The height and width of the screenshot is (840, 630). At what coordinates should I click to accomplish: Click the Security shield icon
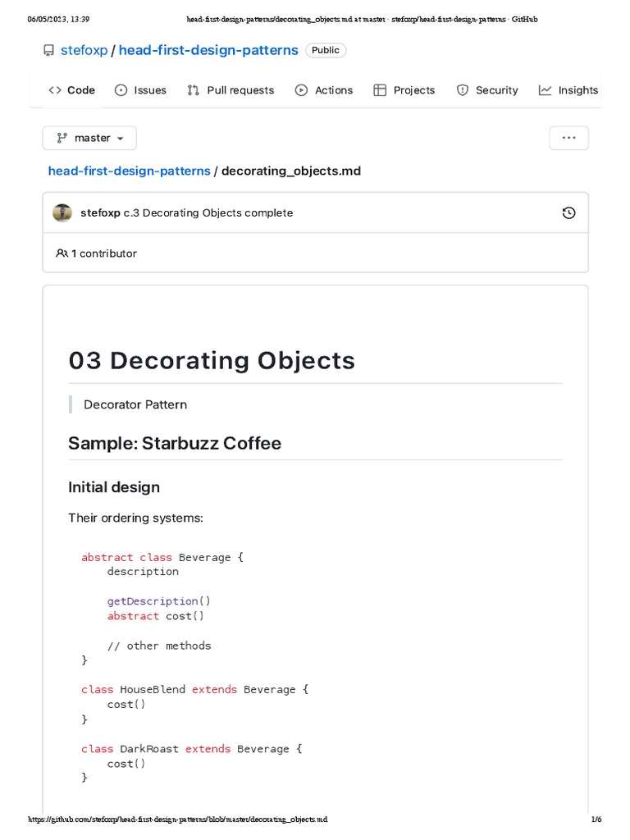[x=463, y=90]
